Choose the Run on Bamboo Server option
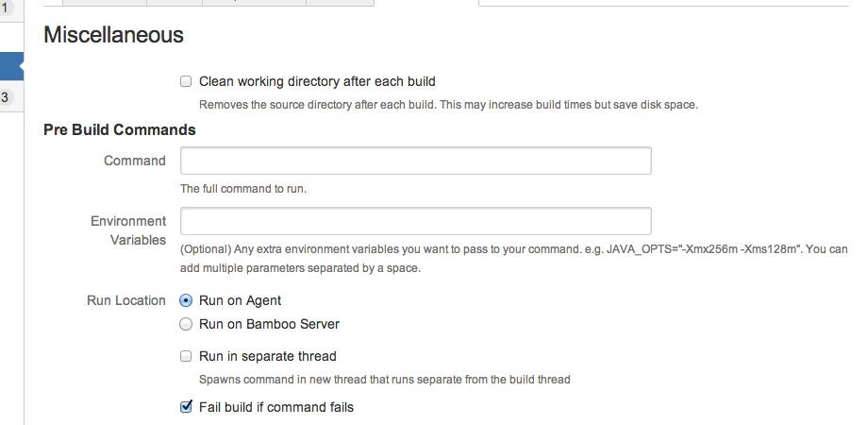 coord(186,325)
